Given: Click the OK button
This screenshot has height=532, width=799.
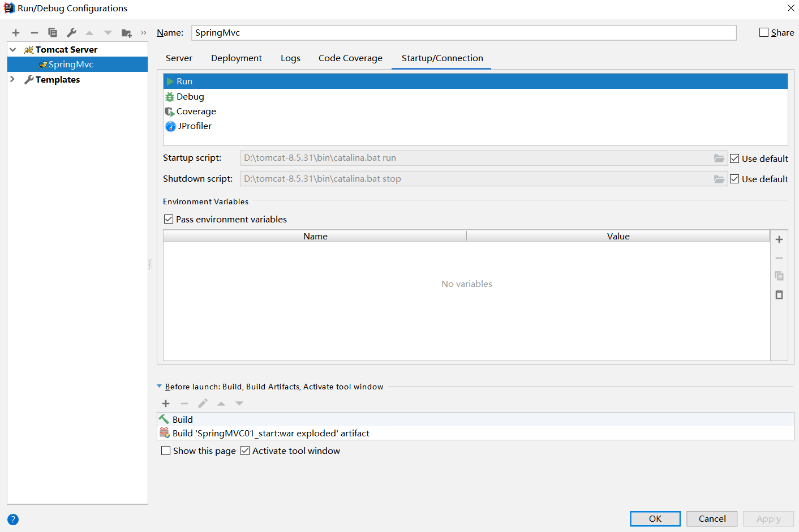Looking at the screenshot, I should point(655,519).
